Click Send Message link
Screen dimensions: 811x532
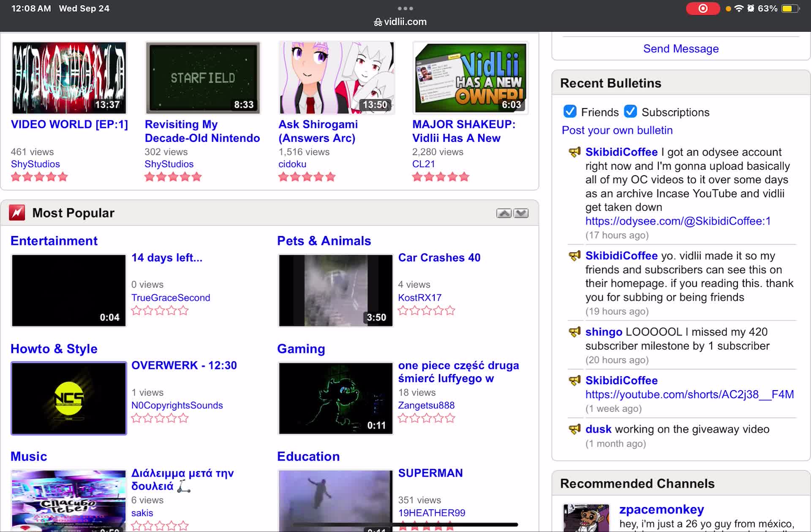point(680,49)
